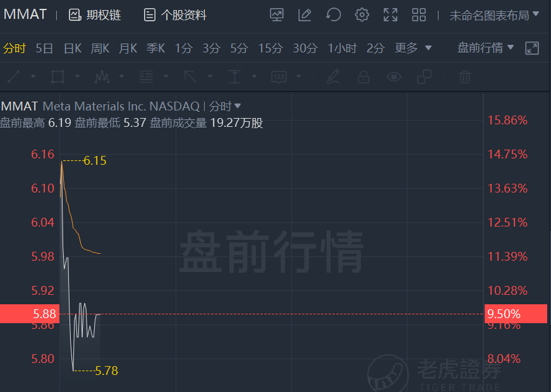The image size is (551, 392).
Task: Expand the text tool options arrow
Action: 255,76
